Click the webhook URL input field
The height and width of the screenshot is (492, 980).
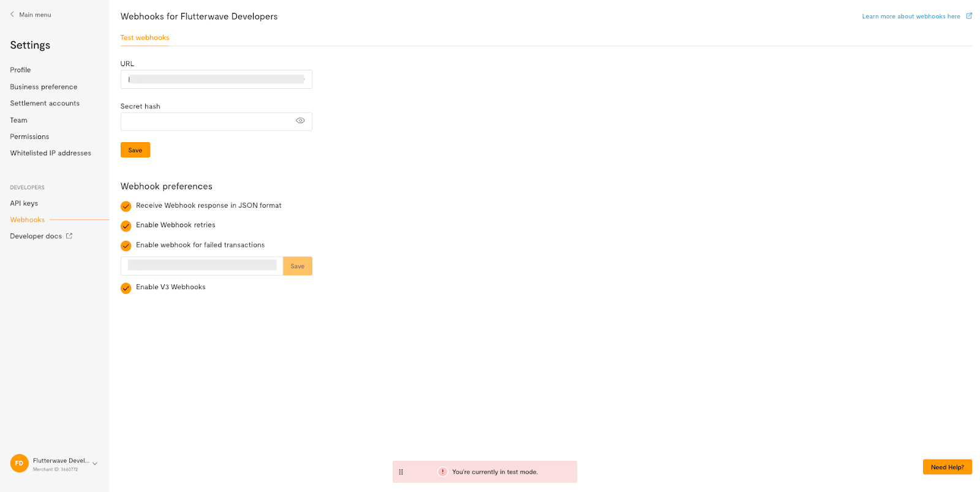tap(216, 79)
